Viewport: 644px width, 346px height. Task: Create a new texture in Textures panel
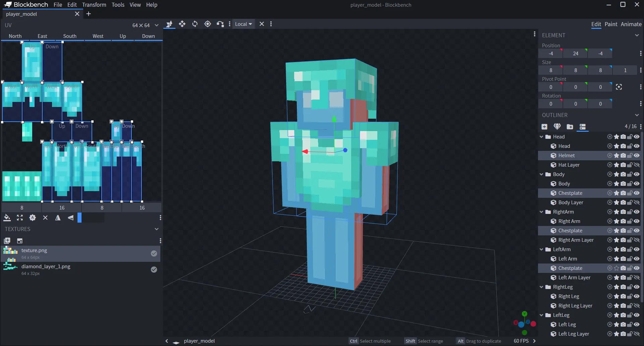(x=7, y=240)
